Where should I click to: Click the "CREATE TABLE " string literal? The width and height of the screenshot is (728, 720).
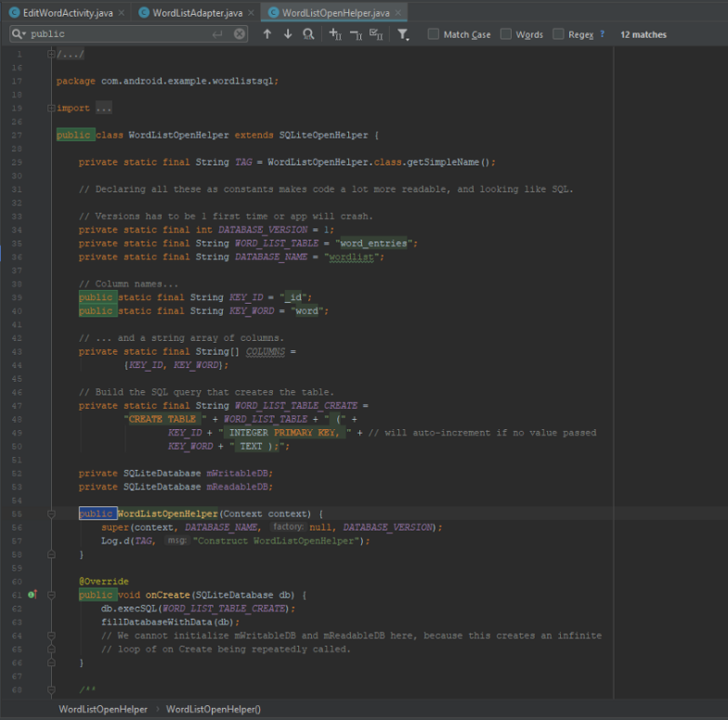pyautogui.click(x=165, y=419)
